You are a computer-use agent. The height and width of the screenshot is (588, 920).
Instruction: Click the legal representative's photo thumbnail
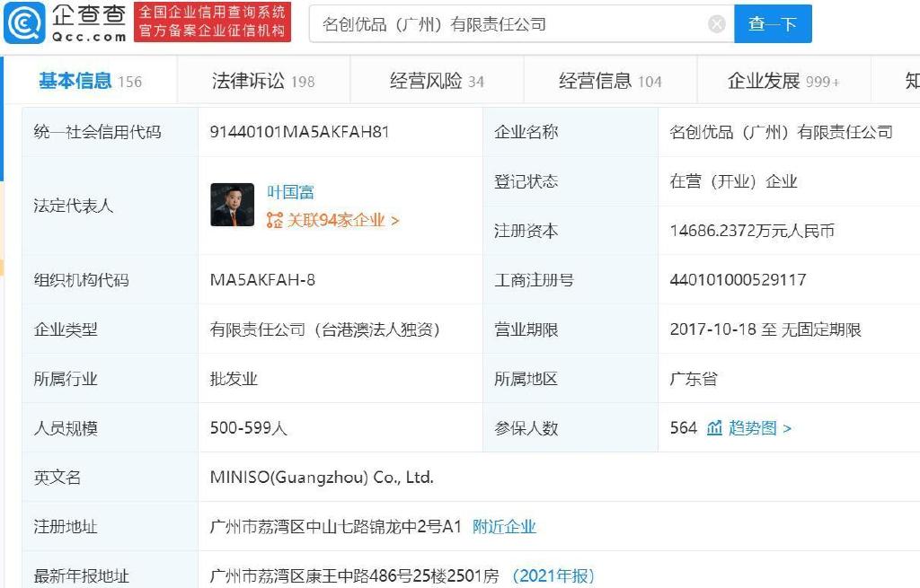coord(232,205)
